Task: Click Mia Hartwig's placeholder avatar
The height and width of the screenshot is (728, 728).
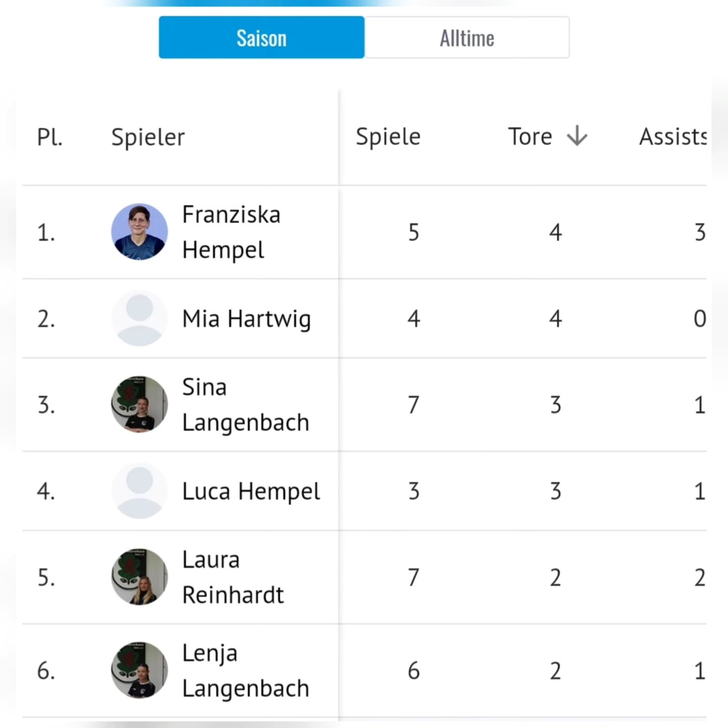Action: [x=139, y=318]
